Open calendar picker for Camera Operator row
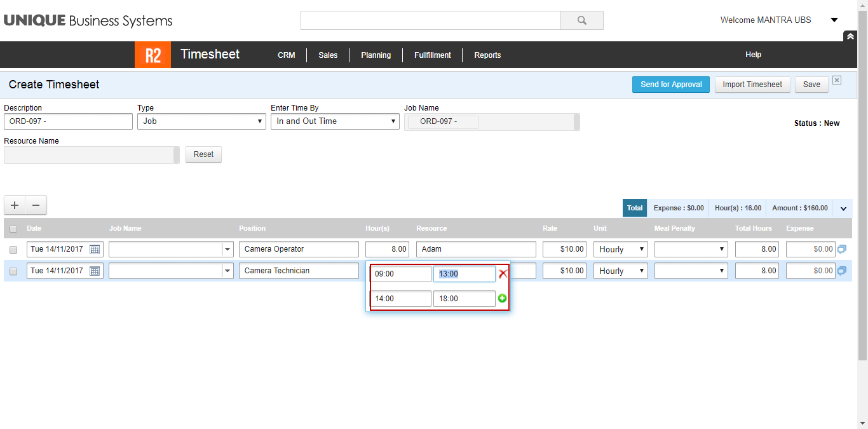Viewport: 868px width, 429px height. tap(95, 250)
